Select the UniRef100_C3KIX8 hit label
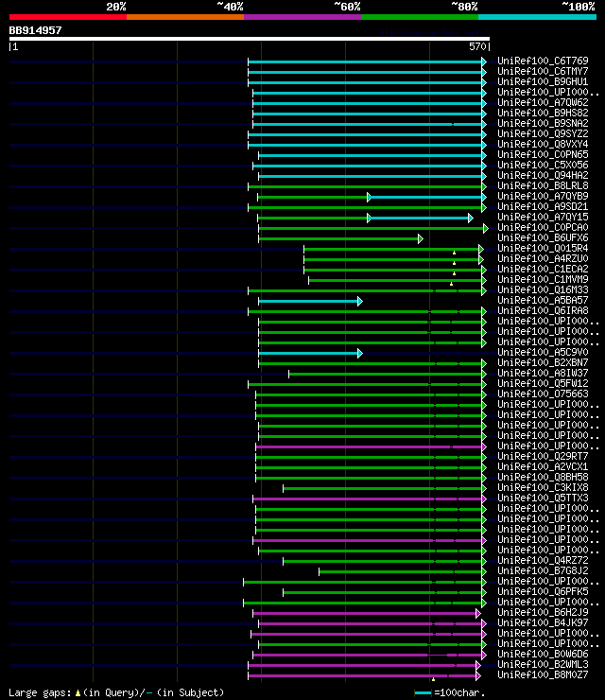605x700 pixels. pyautogui.click(x=543, y=487)
